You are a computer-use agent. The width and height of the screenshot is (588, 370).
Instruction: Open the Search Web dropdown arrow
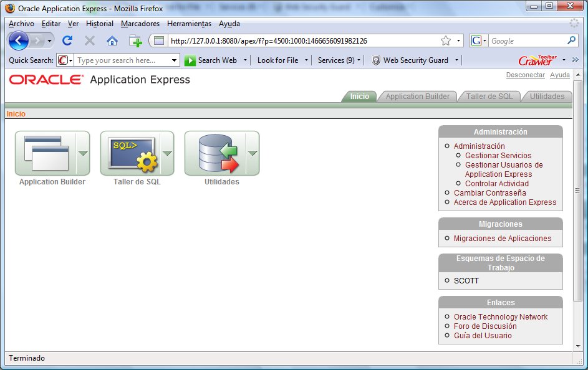click(x=245, y=60)
